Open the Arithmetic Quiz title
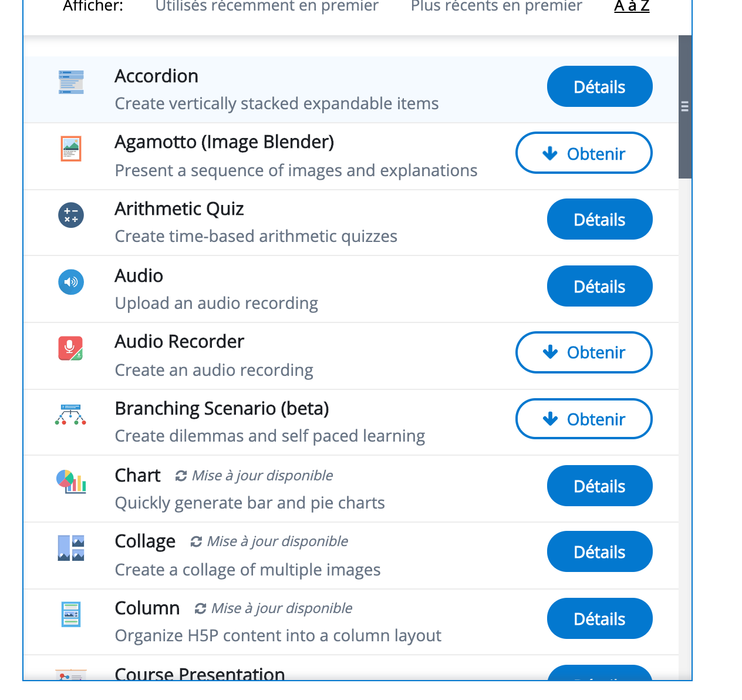The width and height of the screenshot is (742, 700). pos(179,209)
